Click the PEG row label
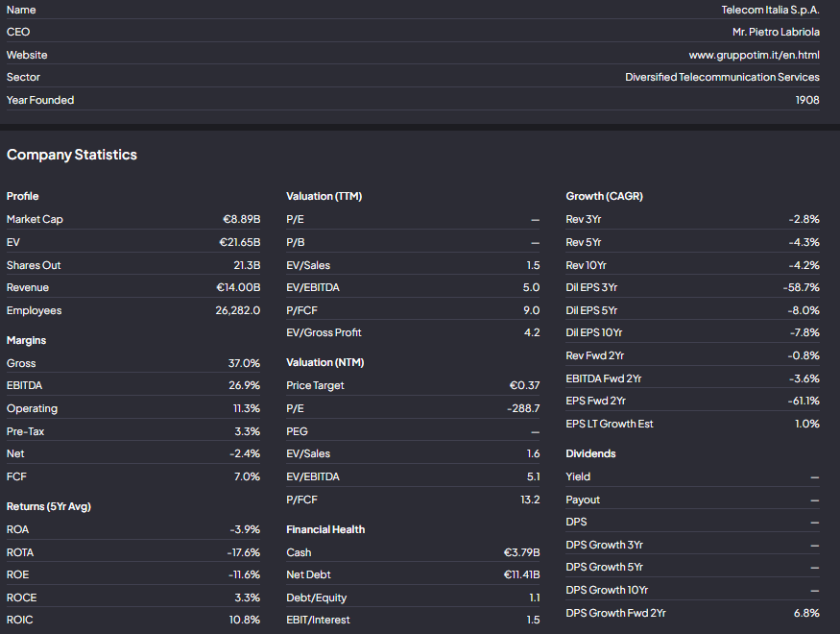The width and height of the screenshot is (840, 634). click(x=297, y=431)
